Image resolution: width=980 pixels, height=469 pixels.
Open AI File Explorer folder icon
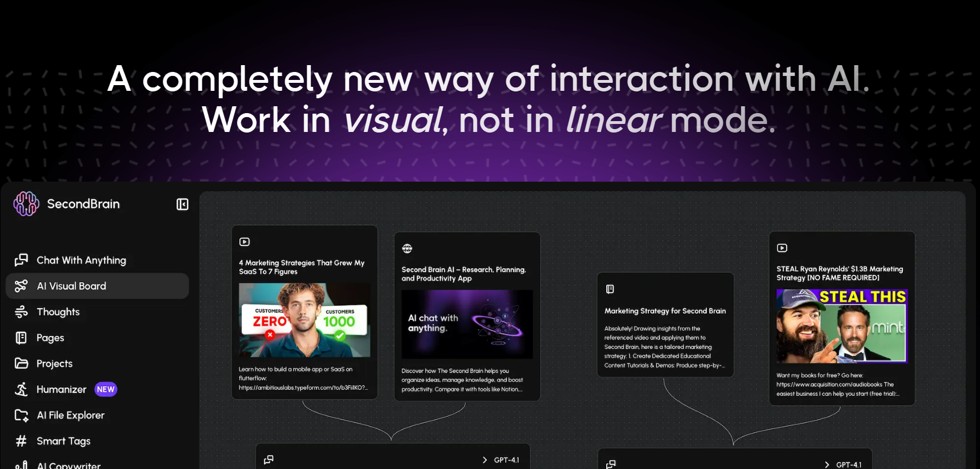tap(21, 415)
